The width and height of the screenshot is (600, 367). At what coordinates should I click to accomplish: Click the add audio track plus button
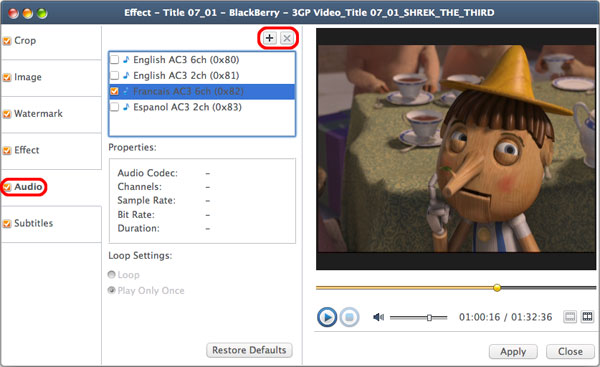[x=270, y=38]
